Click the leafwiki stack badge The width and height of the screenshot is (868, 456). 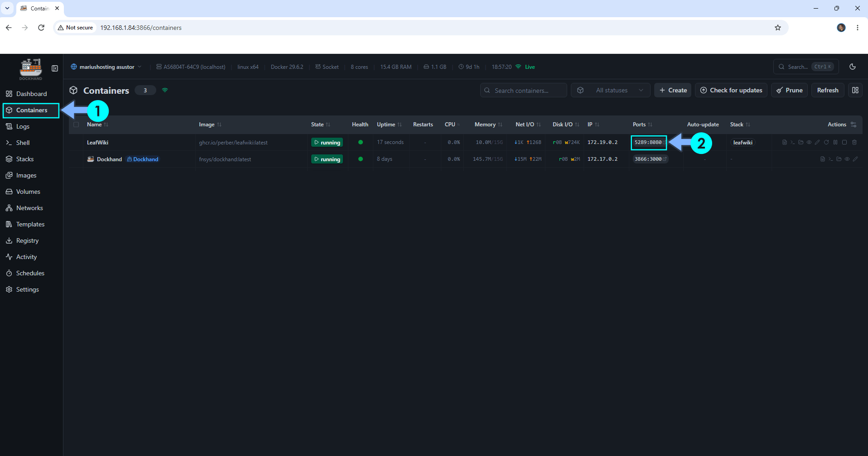(x=743, y=142)
